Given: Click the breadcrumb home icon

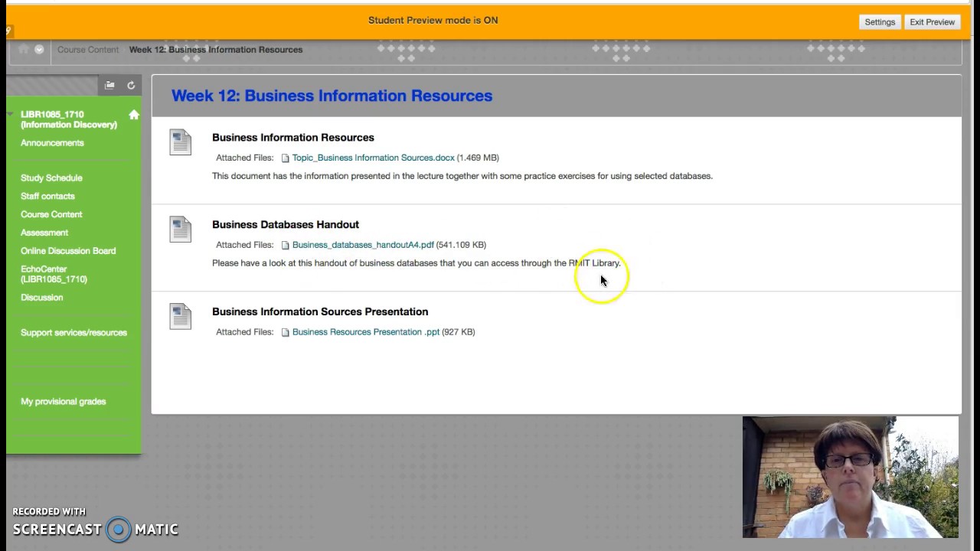Looking at the screenshot, I should point(23,50).
